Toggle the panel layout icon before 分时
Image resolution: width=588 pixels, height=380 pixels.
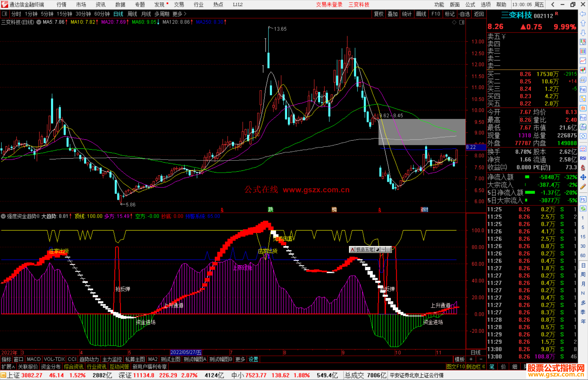click(5, 14)
